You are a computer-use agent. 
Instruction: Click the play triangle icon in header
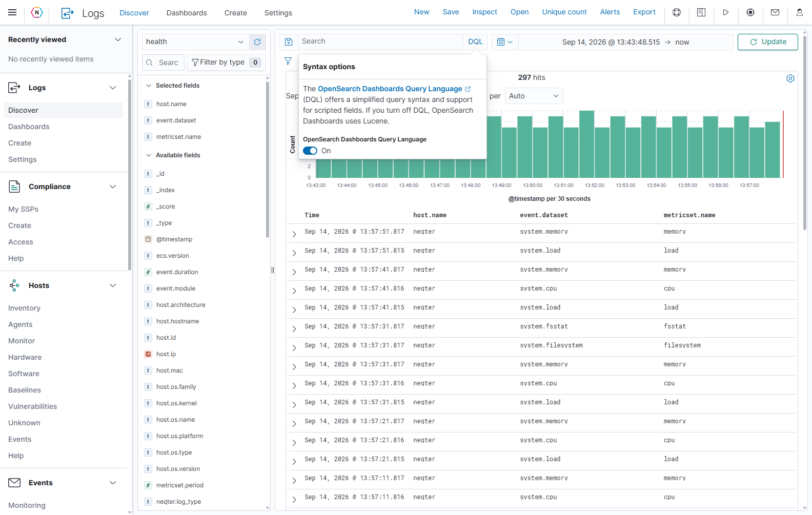click(726, 12)
